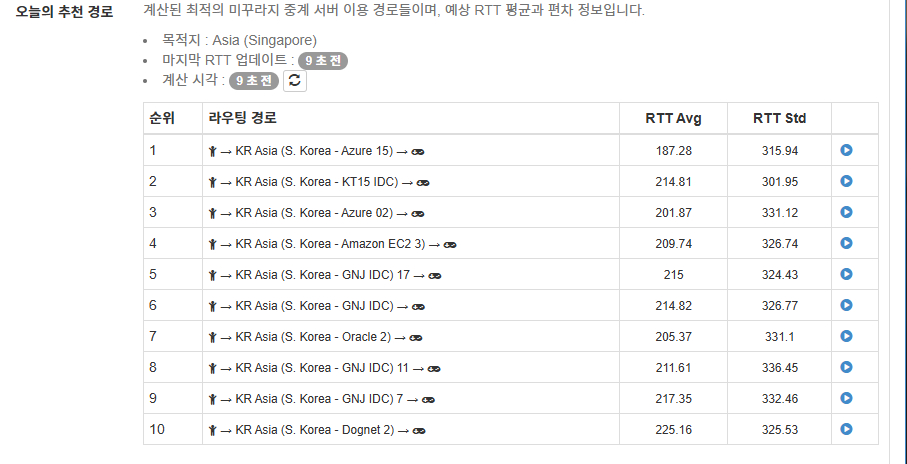
Task: Launch the GNJ IDC 11 route play icon
Action: point(846,367)
